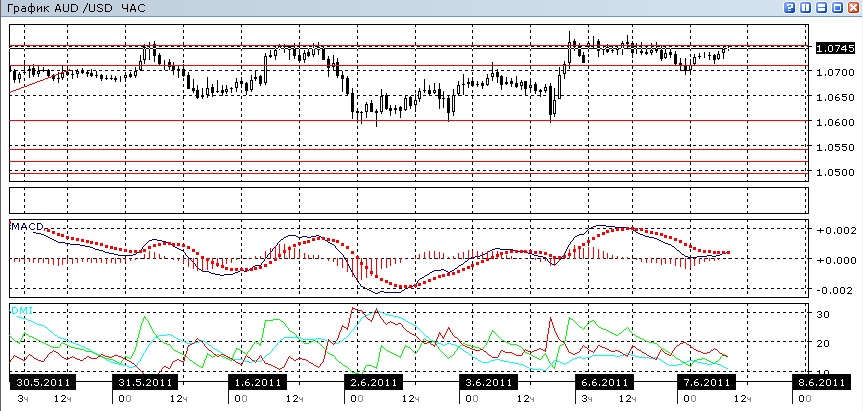863x411 pixels.
Task: Click the 30 value on DMI scale
Action: [x=823, y=314]
